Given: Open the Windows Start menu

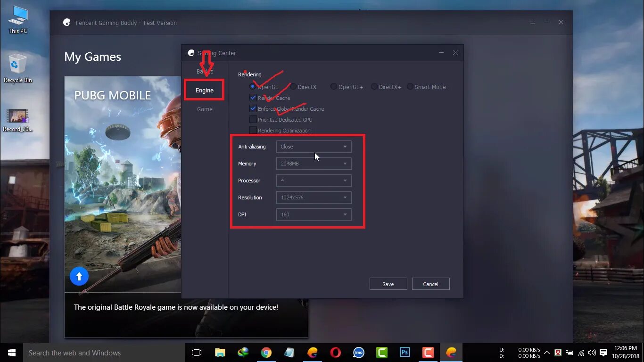Looking at the screenshot, I should click(11, 353).
